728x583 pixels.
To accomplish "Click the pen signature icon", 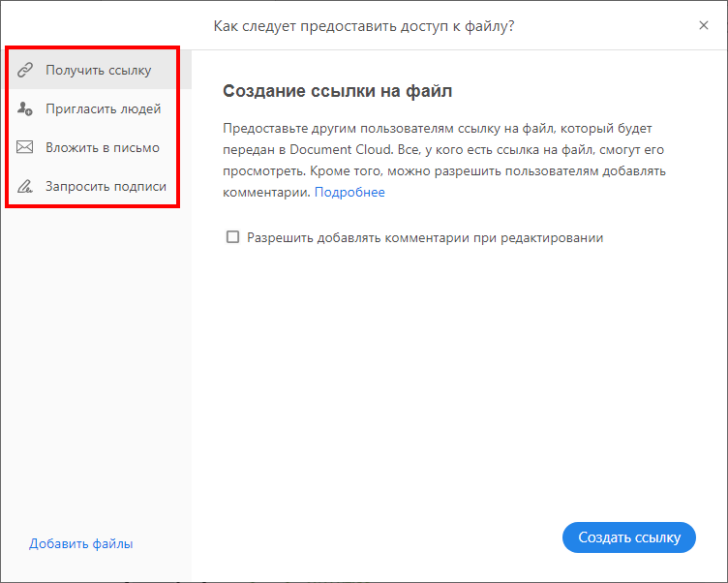I will (x=26, y=187).
